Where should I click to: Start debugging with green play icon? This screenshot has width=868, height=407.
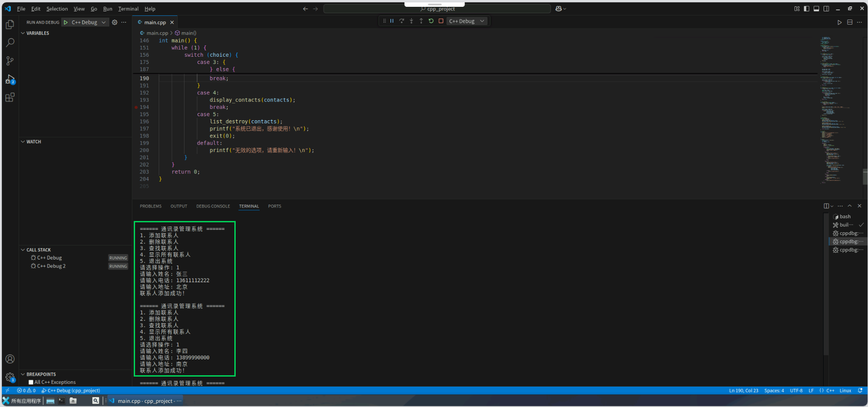tap(66, 22)
